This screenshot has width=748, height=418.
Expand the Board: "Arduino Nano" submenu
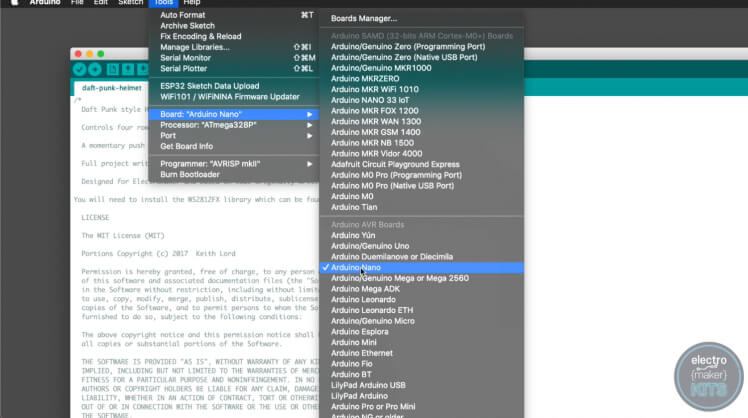[x=234, y=114]
